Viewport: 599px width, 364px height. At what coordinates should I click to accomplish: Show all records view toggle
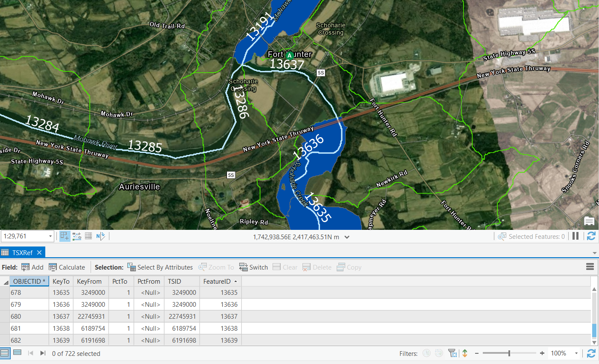click(5, 353)
